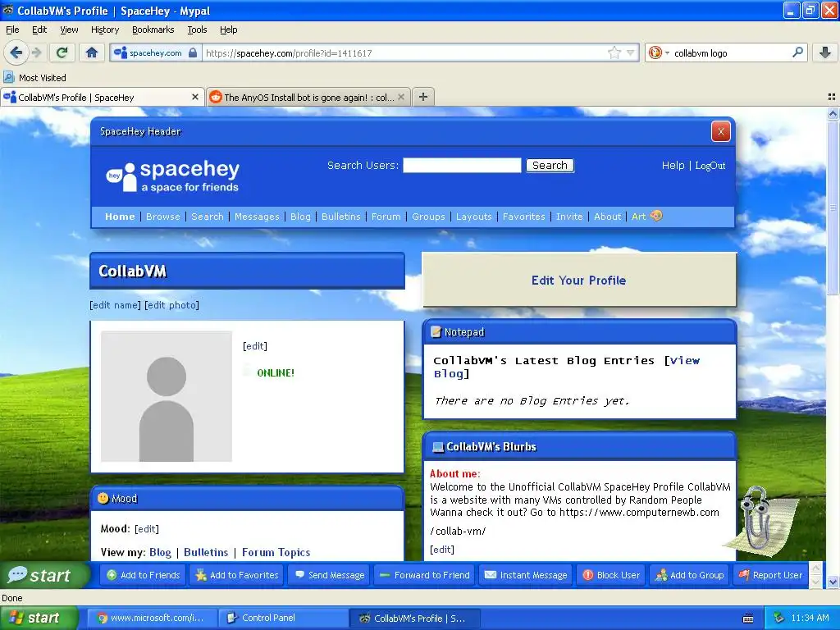This screenshot has height=630, width=840.
Task: Open Forum in the navigation bar
Action: pyautogui.click(x=386, y=217)
